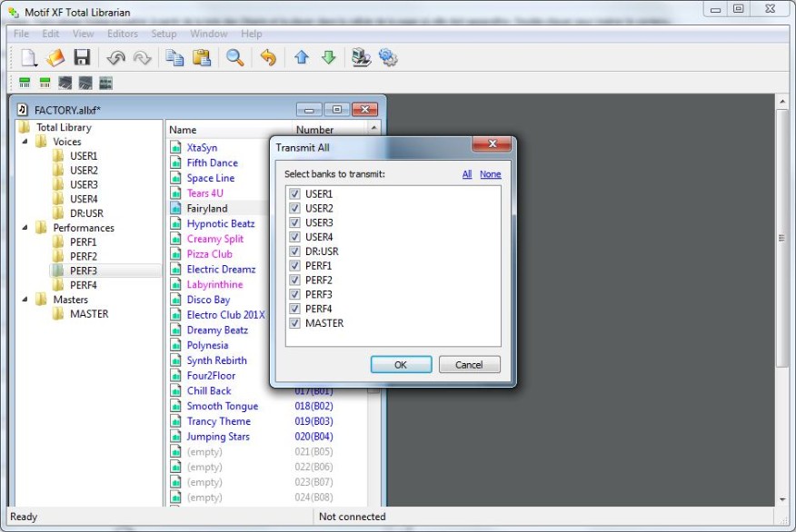The width and height of the screenshot is (796, 532).
Task: Click the performance icon beside Disco Bay
Action: 175,300
